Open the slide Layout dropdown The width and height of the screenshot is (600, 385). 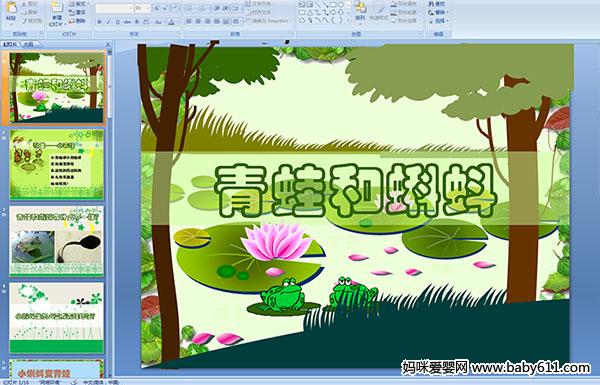point(79,4)
